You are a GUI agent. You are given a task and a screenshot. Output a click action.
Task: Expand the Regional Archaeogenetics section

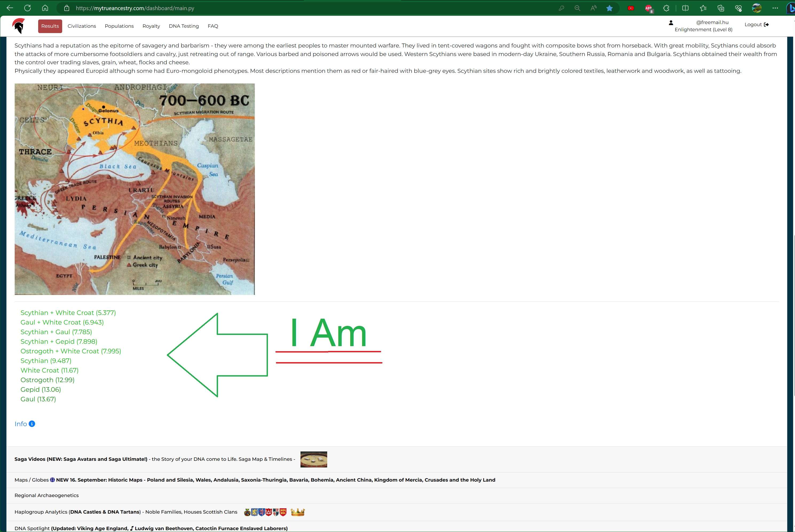tap(46, 495)
